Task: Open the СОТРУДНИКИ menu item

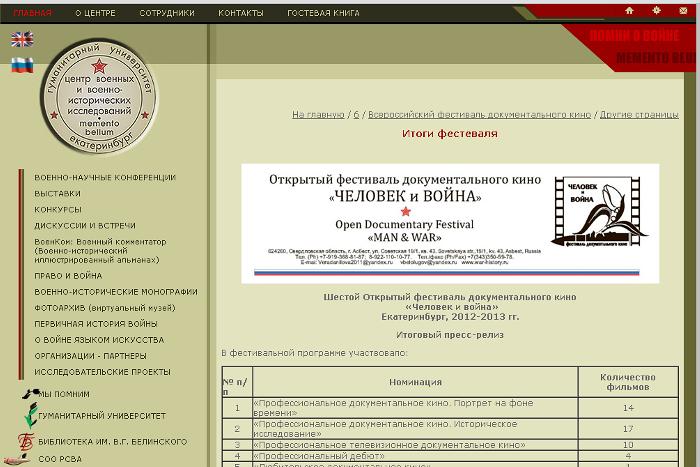Action: pyautogui.click(x=167, y=13)
